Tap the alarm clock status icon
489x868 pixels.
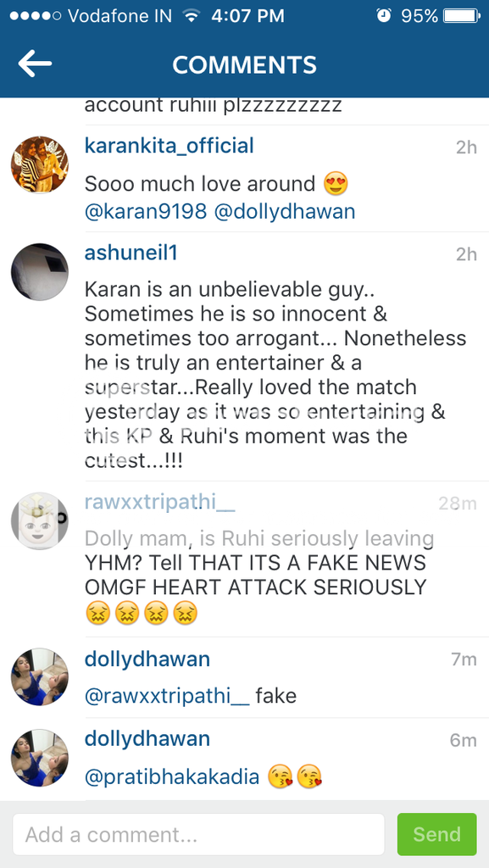tap(383, 16)
